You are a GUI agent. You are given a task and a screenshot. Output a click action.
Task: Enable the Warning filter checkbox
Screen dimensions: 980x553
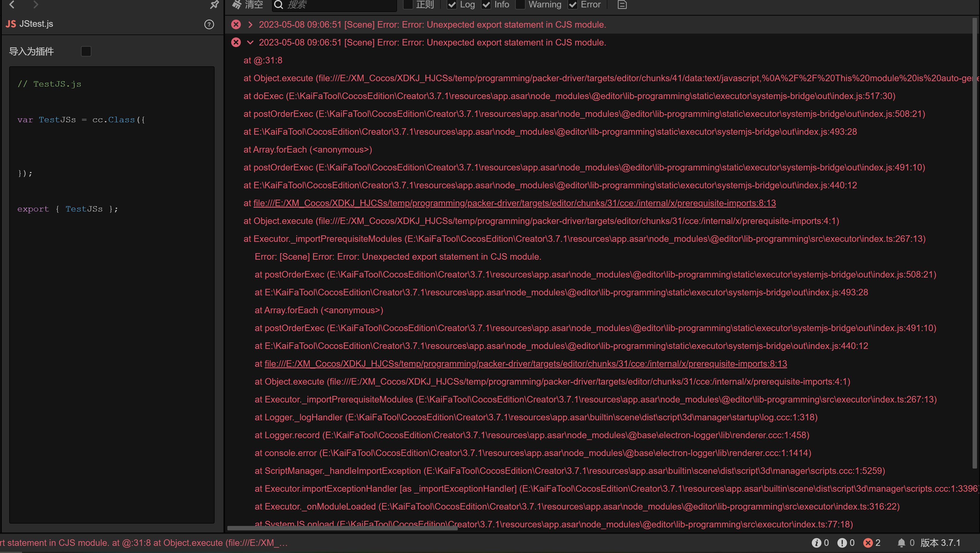tap(520, 4)
